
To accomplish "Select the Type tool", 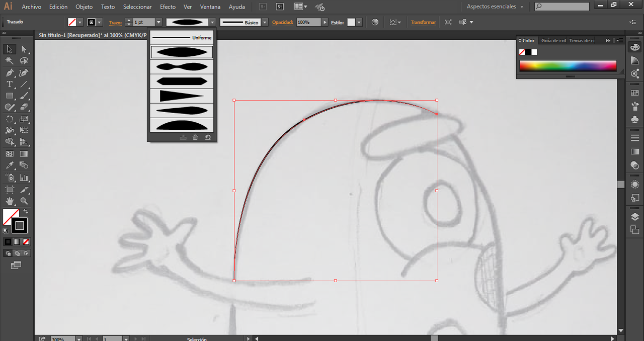I will 10,84.
